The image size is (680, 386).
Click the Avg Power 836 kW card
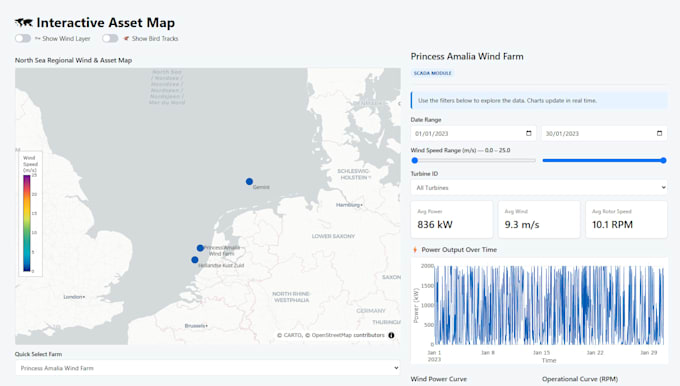pyautogui.click(x=451, y=219)
